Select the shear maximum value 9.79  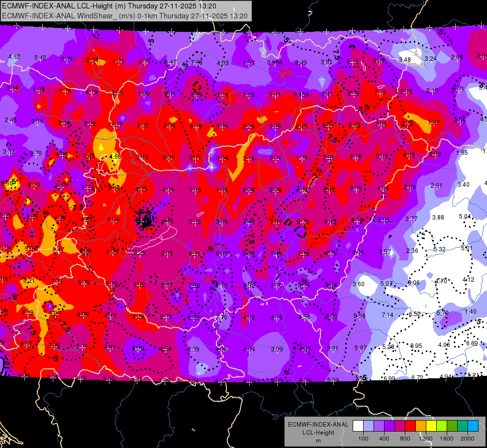[302, 222]
